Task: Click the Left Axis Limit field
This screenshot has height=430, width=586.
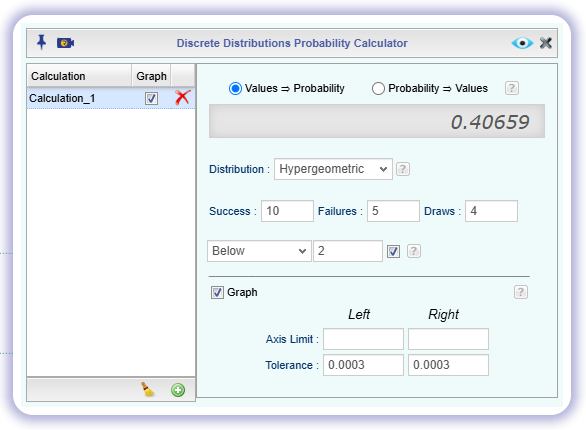Action: (x=363, y=339)
